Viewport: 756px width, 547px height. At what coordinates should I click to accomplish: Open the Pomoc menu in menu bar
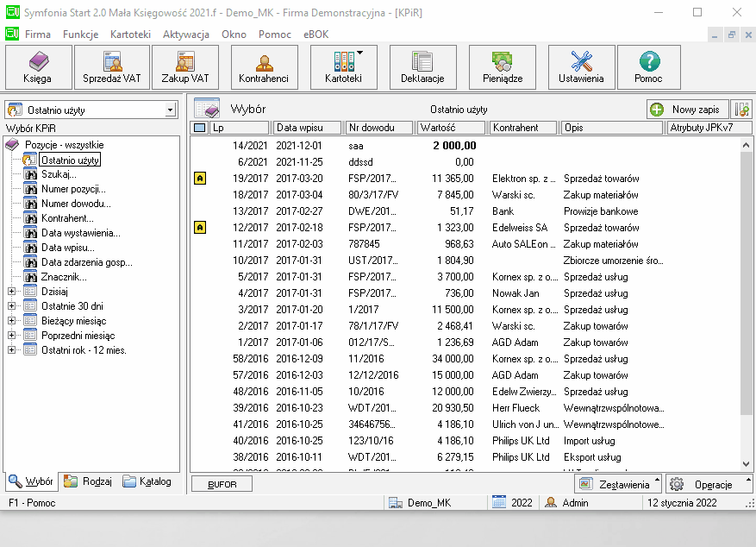[x=275, y=35]
